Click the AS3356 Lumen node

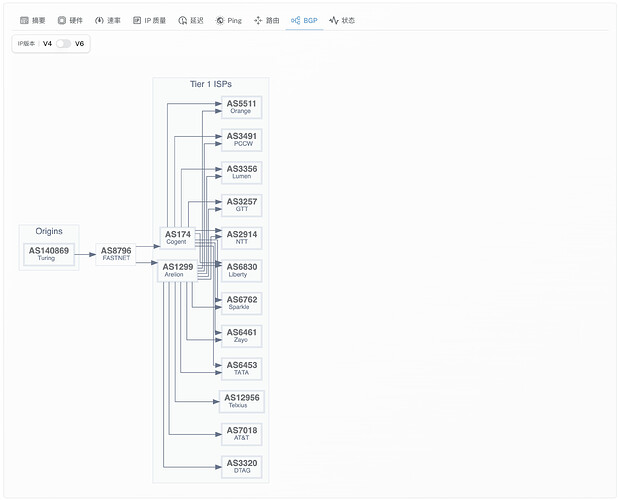click(x=242, y=173)
